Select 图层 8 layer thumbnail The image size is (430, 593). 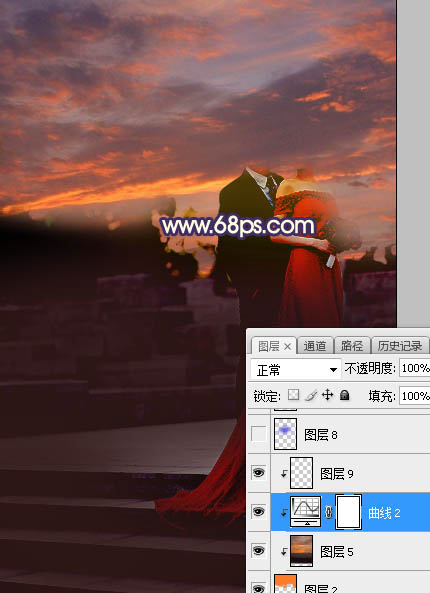tap(285, 434)
